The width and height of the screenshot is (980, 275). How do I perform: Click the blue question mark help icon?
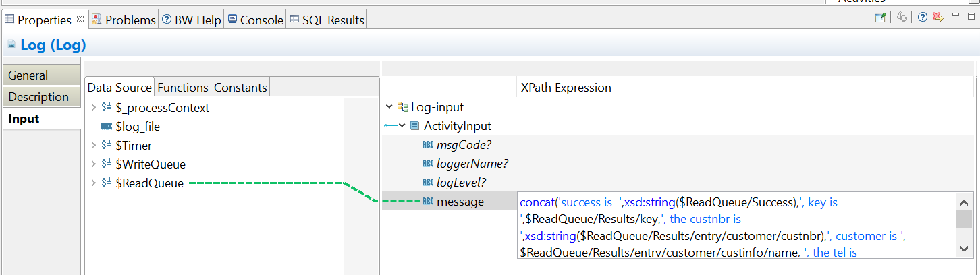click(922, 18)
